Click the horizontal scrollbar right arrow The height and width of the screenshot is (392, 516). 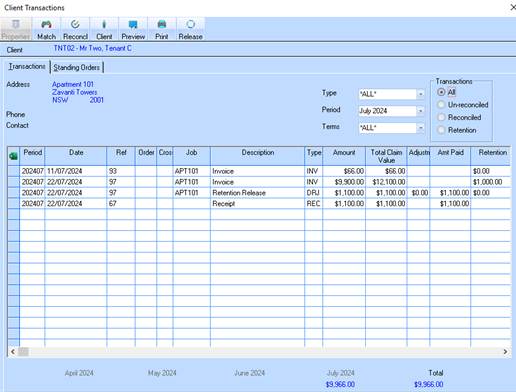(505, 352)
